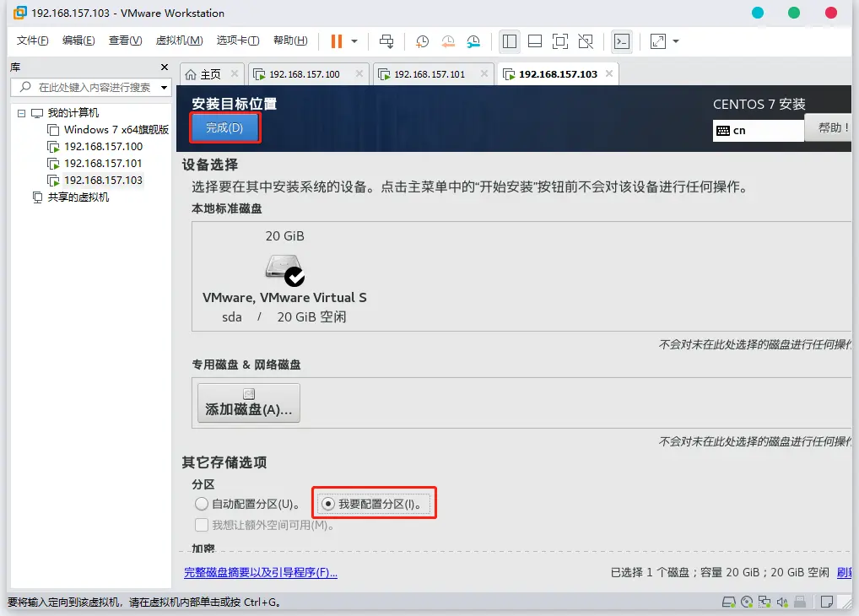The height and width of the screenshot is (616, 859).
Task: Click the sound card status icon
Action: (x=781, y=602)
